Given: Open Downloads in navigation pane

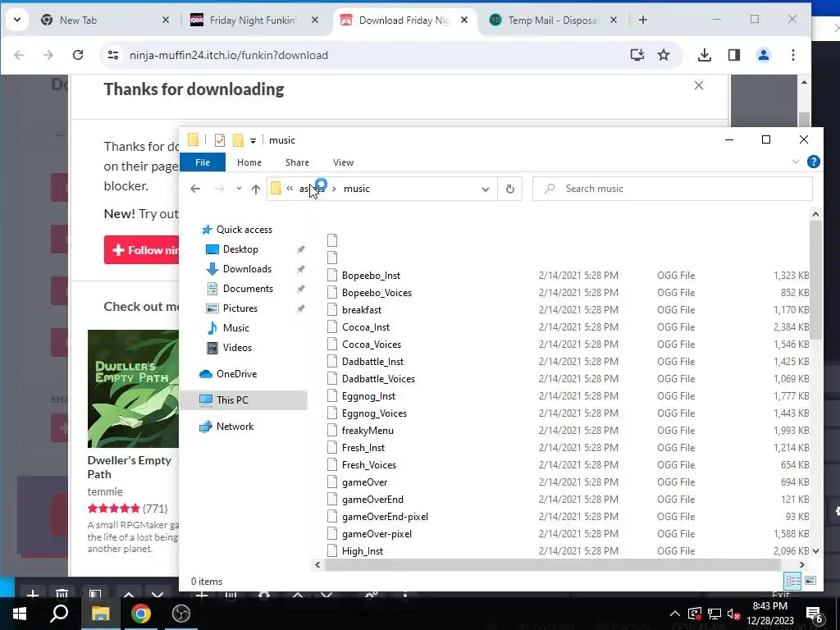Looking at the screenshot, I should coord(247,269).
